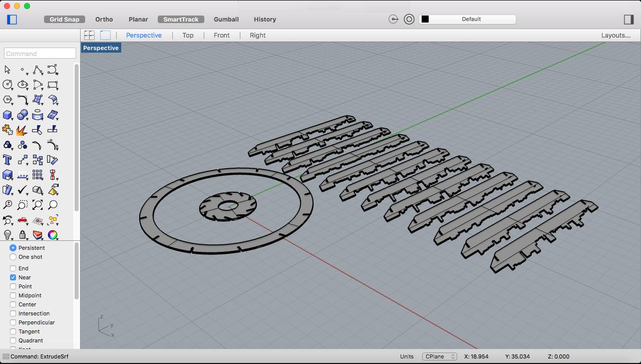Select the Persistent osnap radio button
641x364 pixels.
click(x=13, y=248)
